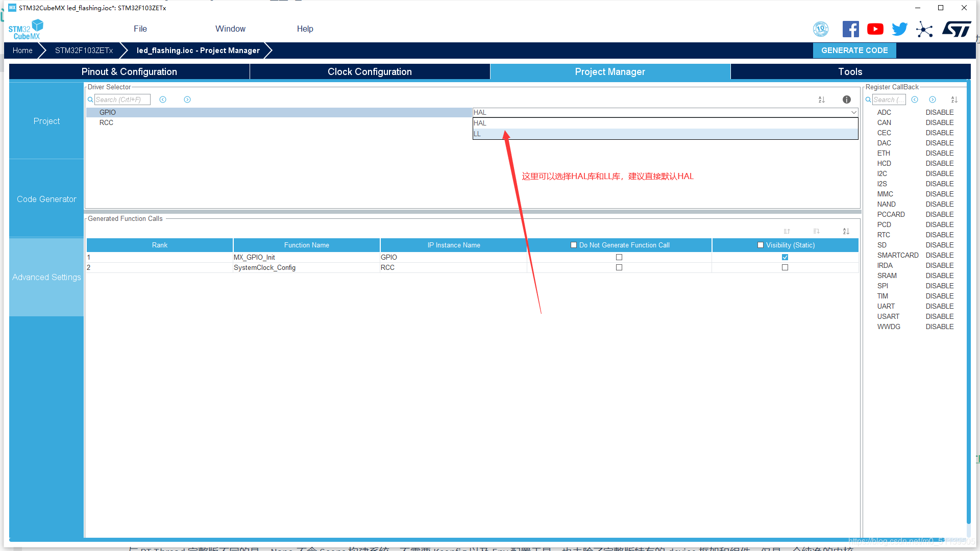980x551 pixels.
Task: Select the MX_GPIO_Init function name cell
Action: coord(306,257)
